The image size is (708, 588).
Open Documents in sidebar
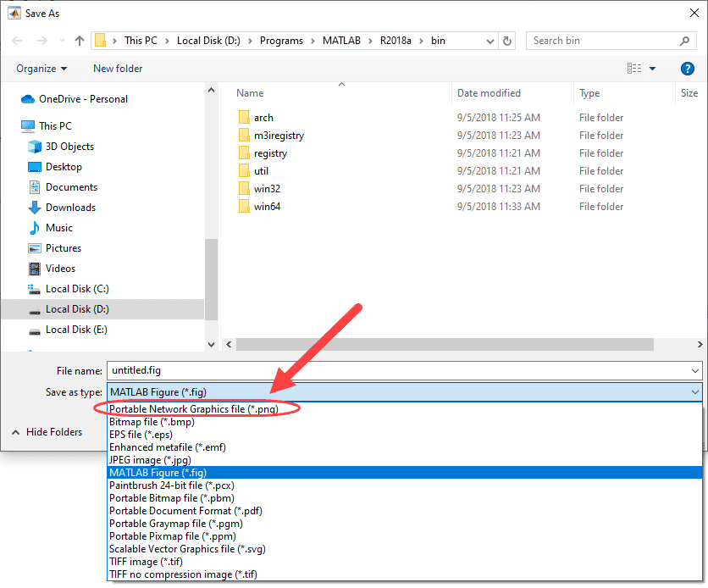63,187
